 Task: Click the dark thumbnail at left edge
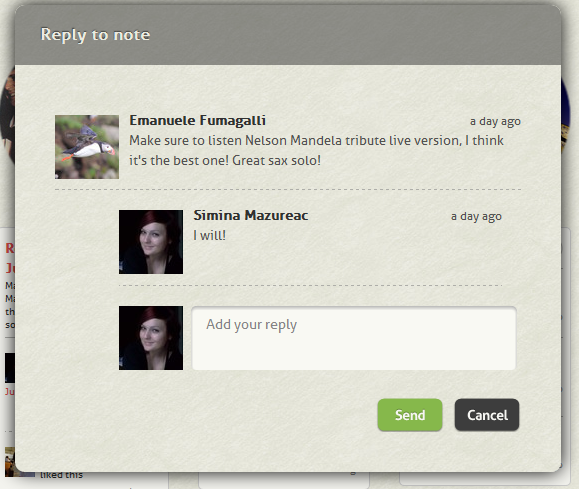[x=10, y=368]
